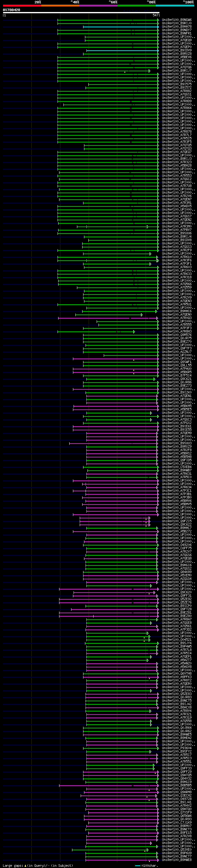The height and width of the screenshot is (868, 197).
Task: Click the purple alignment bar for B8B5B5
Action: (108, 785)
